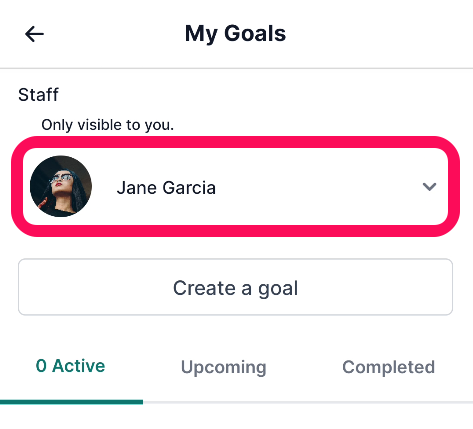The width and height of the screenshot is (473, 429).
Task: Switch to the Completed tab
Action: (389, 367)
